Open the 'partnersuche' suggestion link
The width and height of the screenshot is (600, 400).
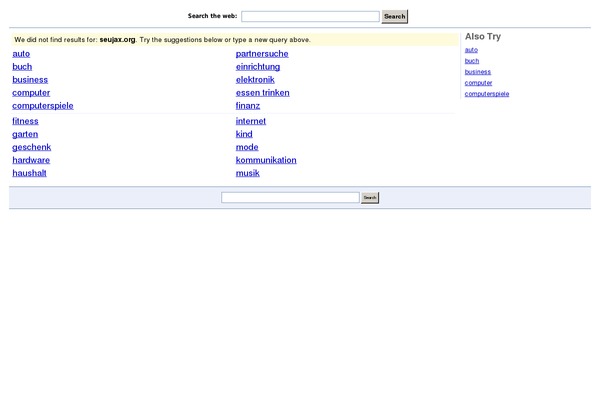[262, 54]
